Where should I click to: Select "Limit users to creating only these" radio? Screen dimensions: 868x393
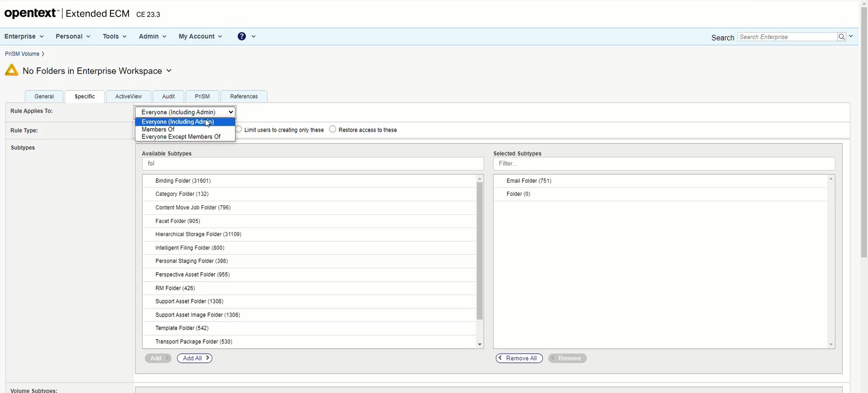coord(239,129)
